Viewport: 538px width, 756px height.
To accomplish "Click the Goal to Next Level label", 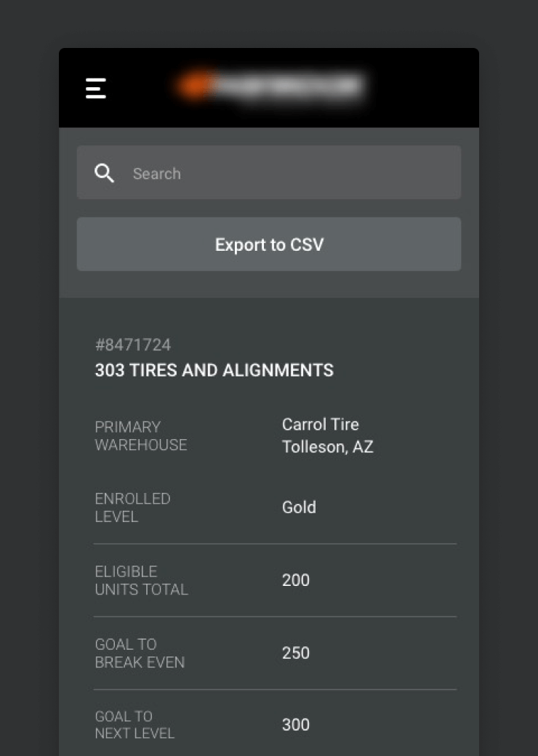I will tap(134, 725).
